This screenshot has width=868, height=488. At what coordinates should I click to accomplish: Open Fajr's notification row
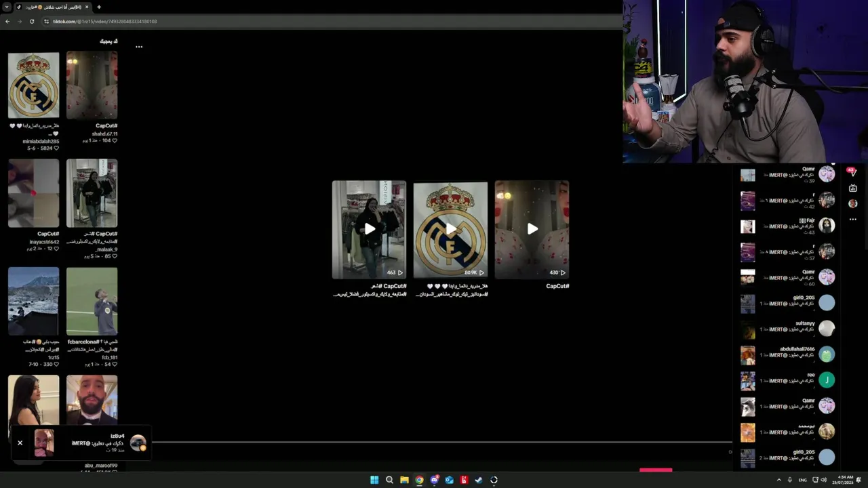[788, 226]
